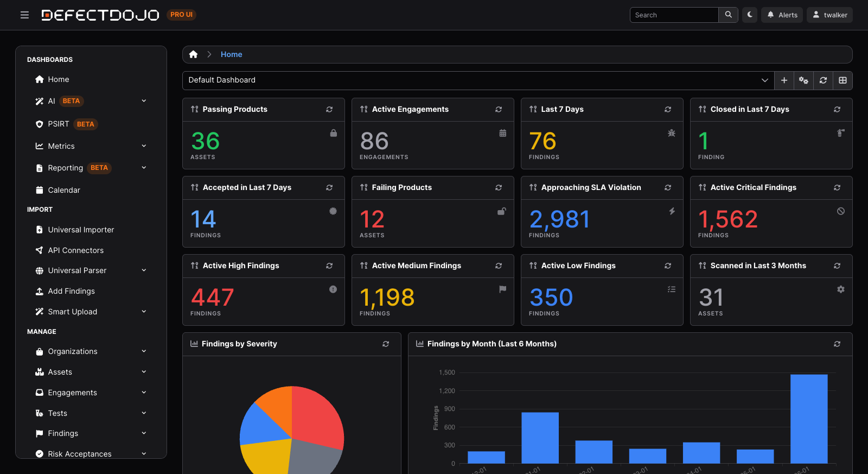The image size is (868, 474).
Task: Click the PRO UI badge
Action: tap(181, 15)
